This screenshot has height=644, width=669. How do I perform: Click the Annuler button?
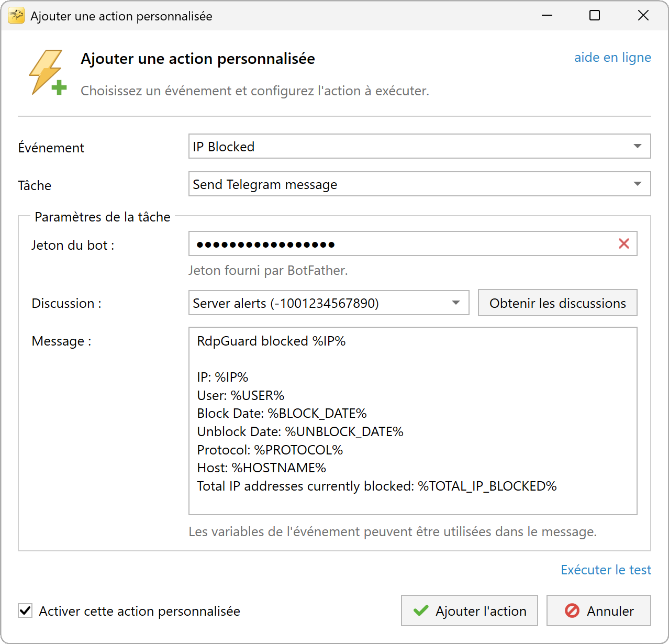[599, 610]
